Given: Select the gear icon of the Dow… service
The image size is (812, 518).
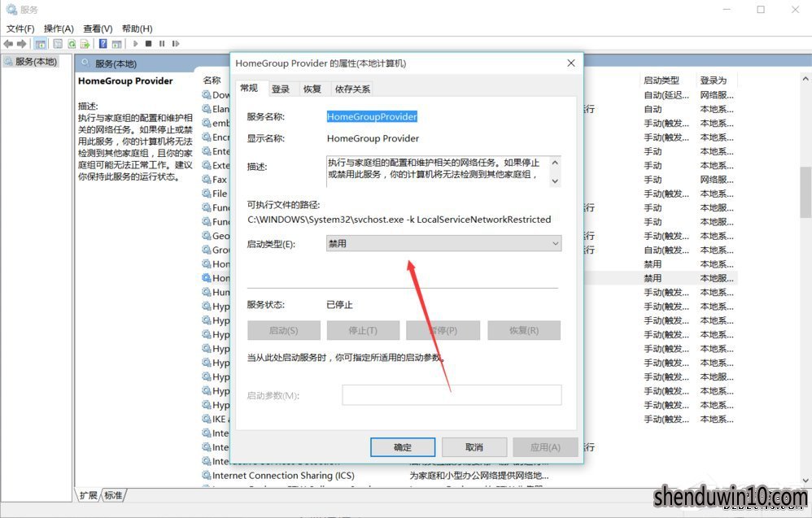Looking at the screenshot, I should 207,94.
